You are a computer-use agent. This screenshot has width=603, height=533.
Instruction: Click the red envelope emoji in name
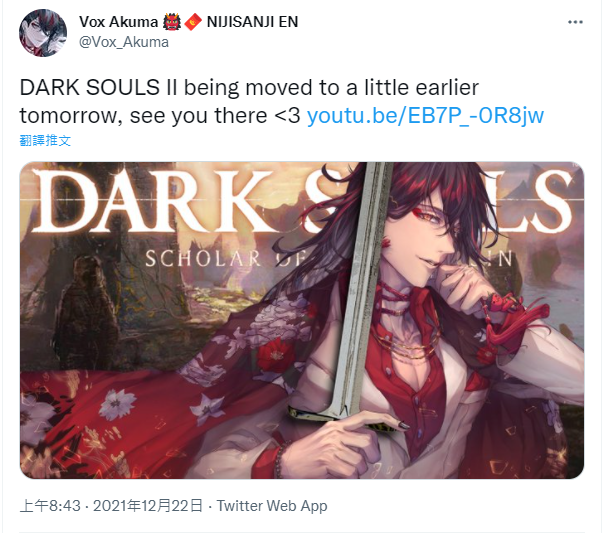(193, 22)
